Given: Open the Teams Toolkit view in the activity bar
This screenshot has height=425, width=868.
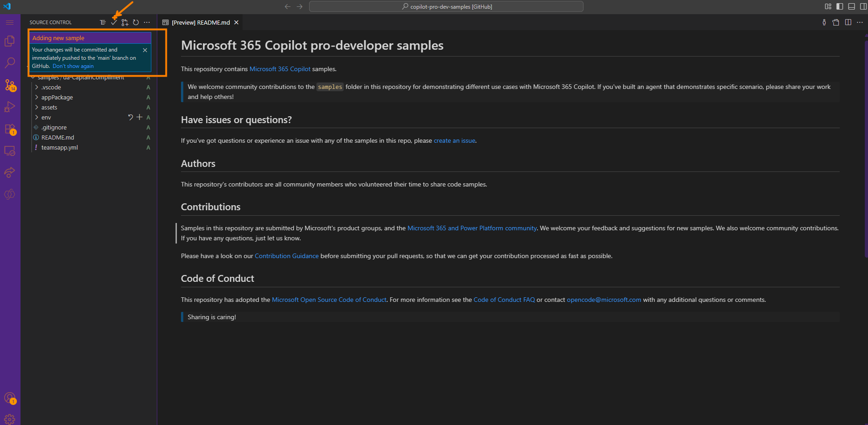Looking at the screenshot, I should (10, 194).
